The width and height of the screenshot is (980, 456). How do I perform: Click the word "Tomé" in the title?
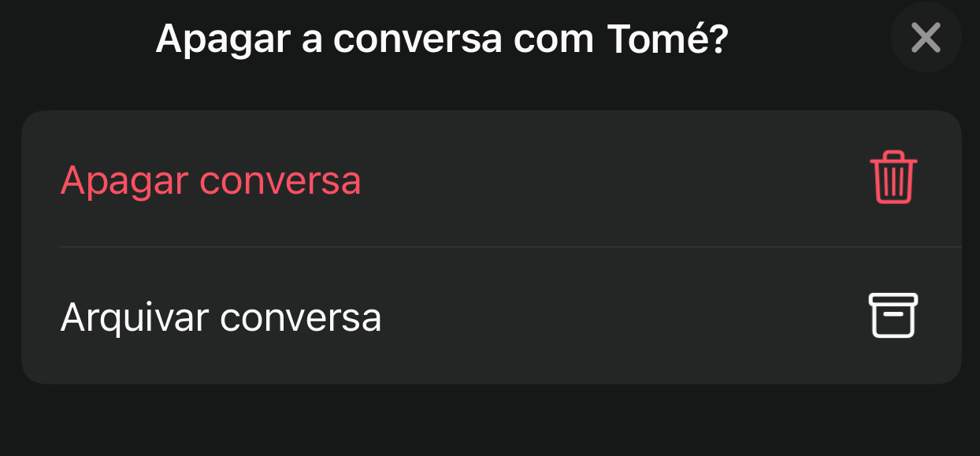657,39
